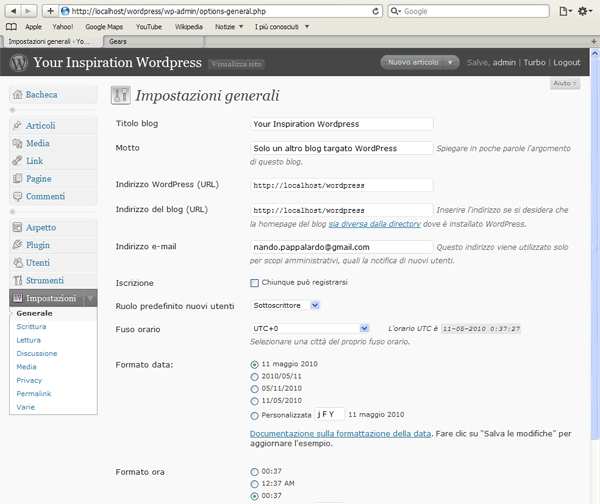Click the Articoli pin icon
Screen dimensions: 600x504
17,125
